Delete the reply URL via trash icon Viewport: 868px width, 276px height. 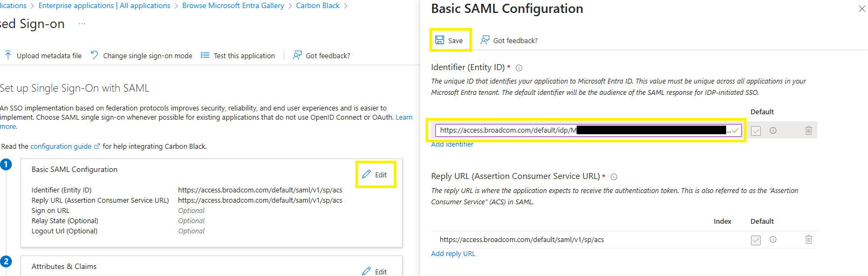[x=809, y=239]
